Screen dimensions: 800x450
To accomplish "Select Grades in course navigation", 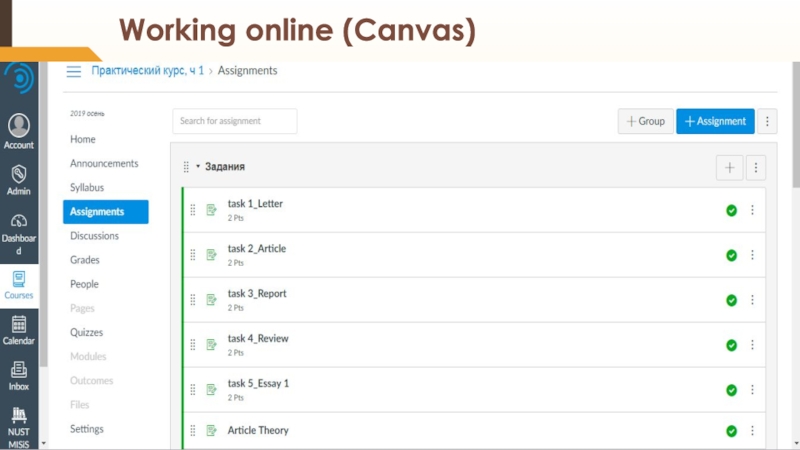I will tap(84, 260).
